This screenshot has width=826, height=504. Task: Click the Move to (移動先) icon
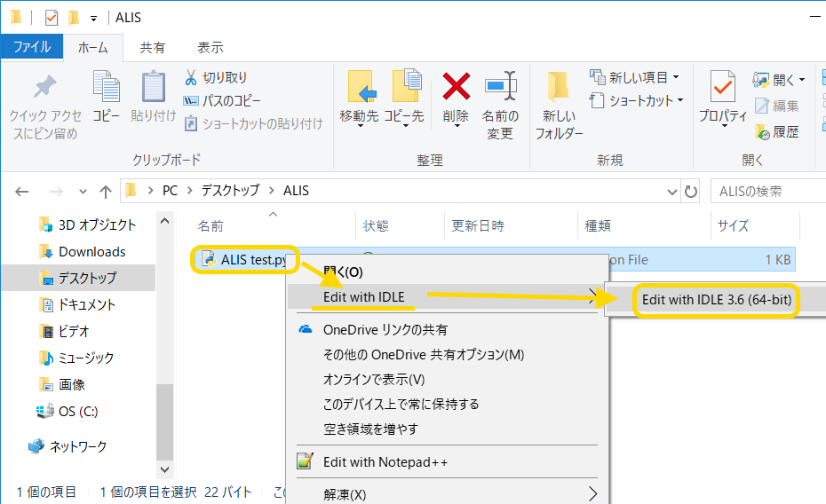359,88
